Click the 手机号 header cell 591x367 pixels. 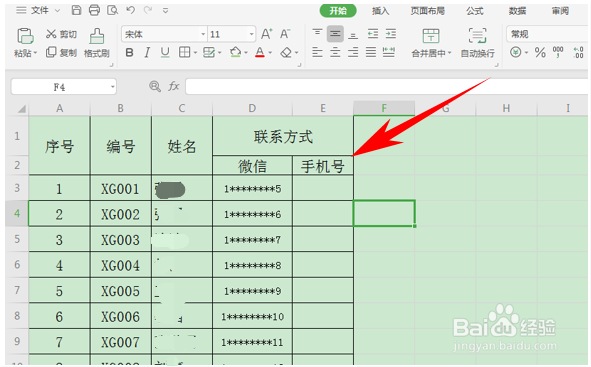[x=323, y=165]
